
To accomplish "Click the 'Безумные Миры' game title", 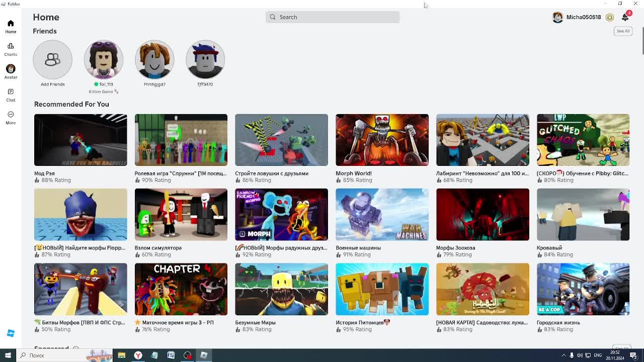I will (255, 323).
